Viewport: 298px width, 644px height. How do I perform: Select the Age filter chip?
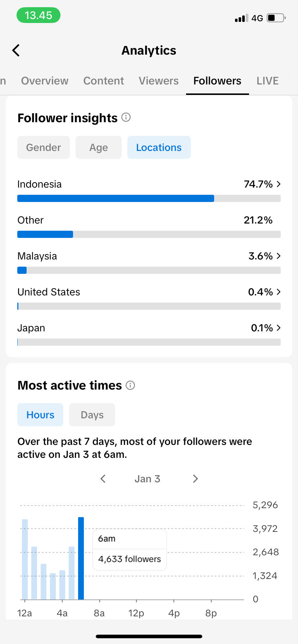pyautogui.click(x=99, y=147)
